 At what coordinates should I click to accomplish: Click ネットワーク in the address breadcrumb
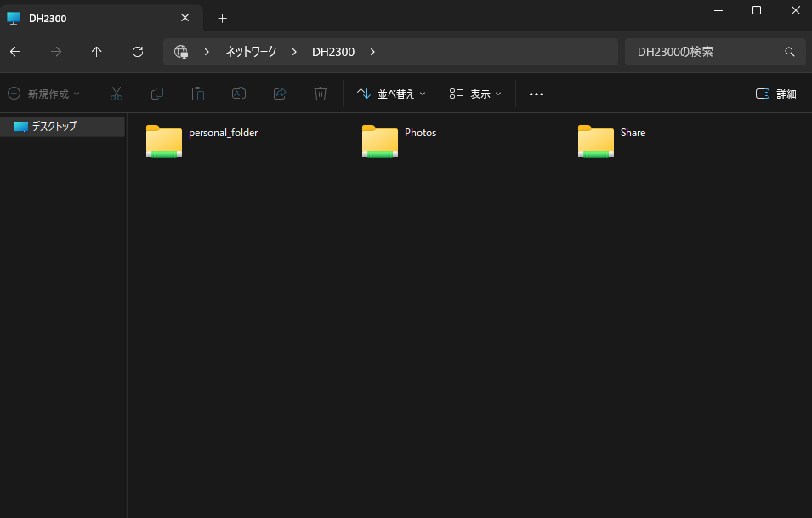pos(251,52)
